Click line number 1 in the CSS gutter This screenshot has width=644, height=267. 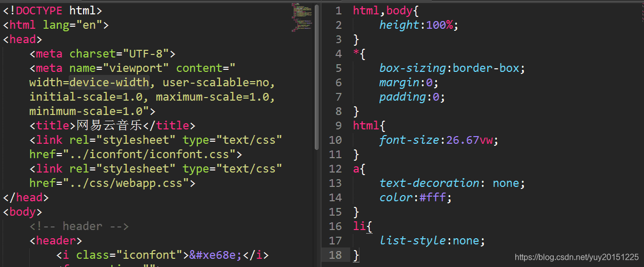338,10
